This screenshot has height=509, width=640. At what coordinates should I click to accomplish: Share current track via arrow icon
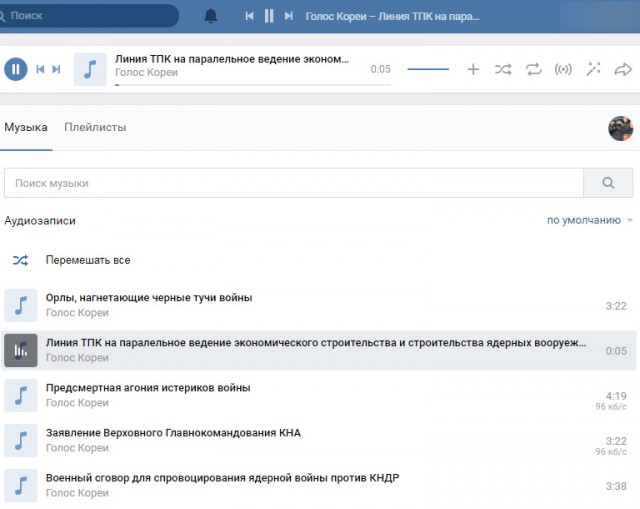pyautogui.click(x=623, y=69)
